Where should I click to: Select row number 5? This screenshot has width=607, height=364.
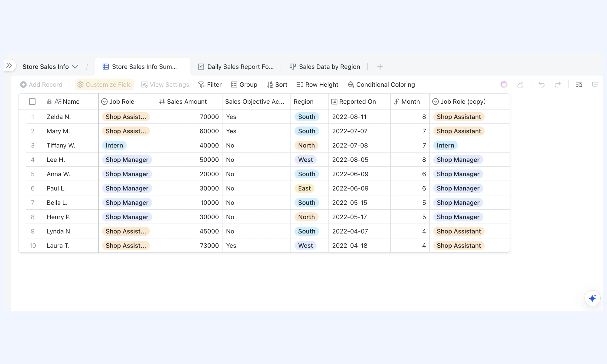click(x=33, y=174)
